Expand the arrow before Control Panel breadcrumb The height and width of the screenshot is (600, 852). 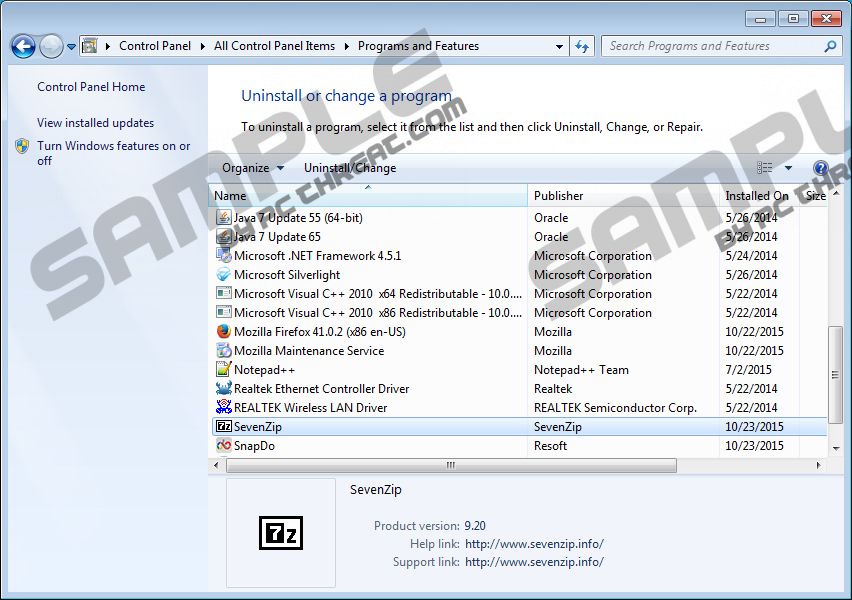pos(108,46)
